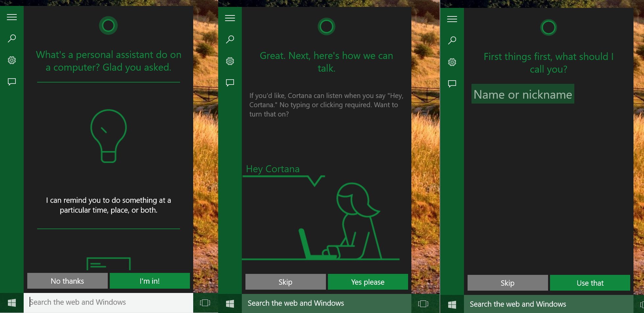Open settings gear in right Cortana panel
644x313 pixels.
pos(452,62)
